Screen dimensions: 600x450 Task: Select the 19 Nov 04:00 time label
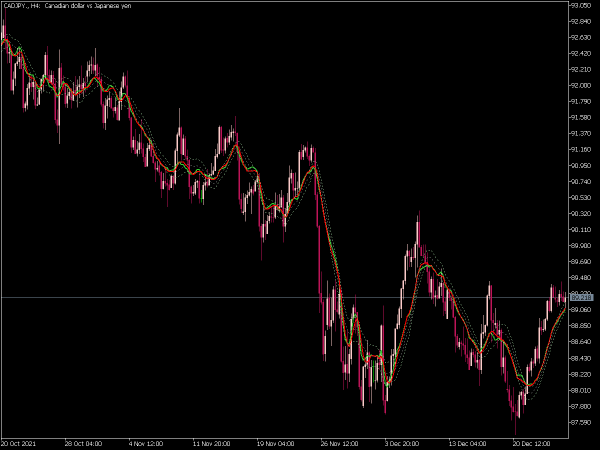(x=276, y=444)
